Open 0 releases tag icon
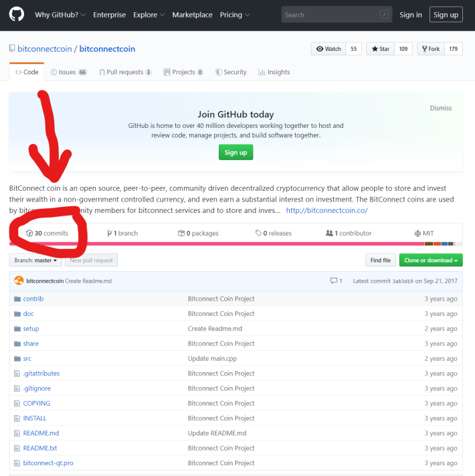The width and height of the screenshot is (475, 476). pyautogui.click(x=258, y=233)
